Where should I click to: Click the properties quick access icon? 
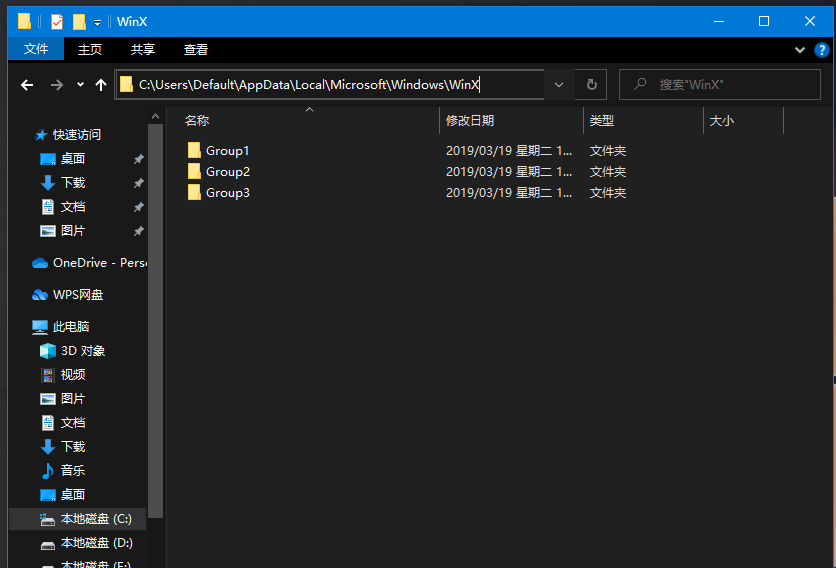point(57,22)
